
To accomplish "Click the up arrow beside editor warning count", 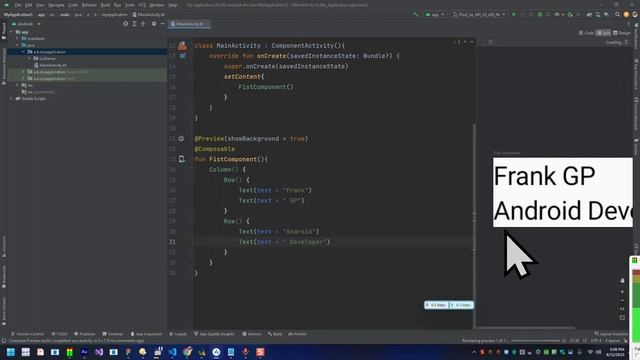I will (x=465, y=42).
